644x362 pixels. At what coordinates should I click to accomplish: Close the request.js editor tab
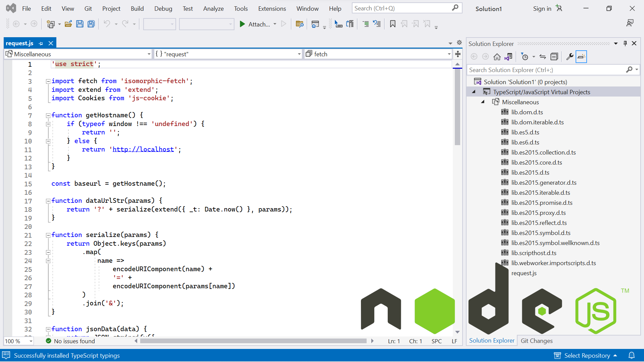click(51, 44)
